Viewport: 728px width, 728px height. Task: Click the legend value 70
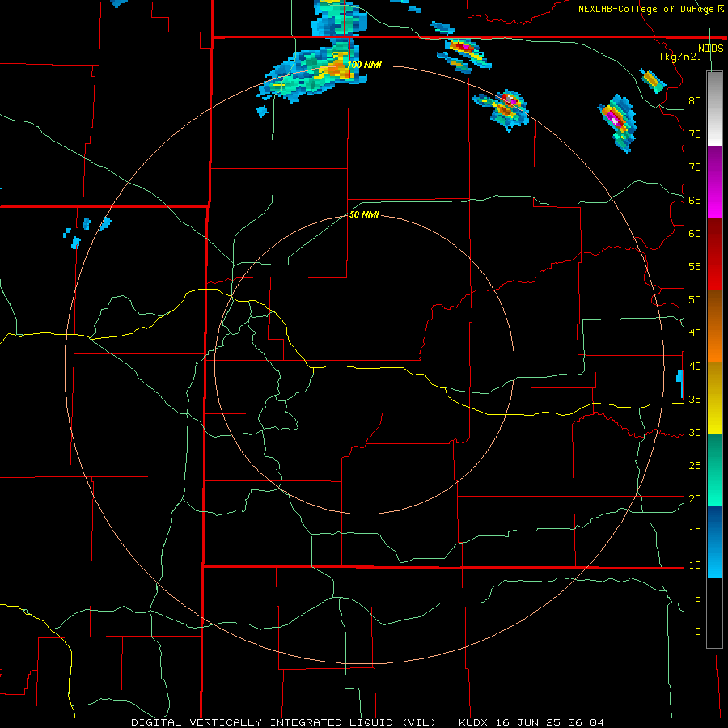click(695, 167)
